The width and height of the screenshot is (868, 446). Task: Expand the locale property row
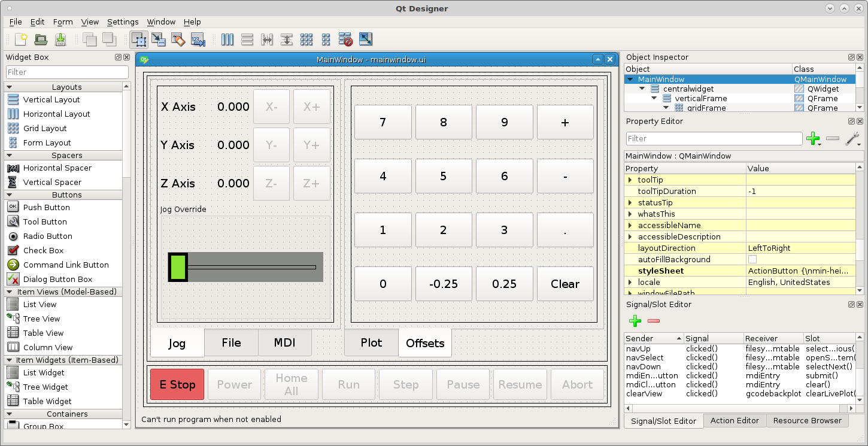(630, 282)
